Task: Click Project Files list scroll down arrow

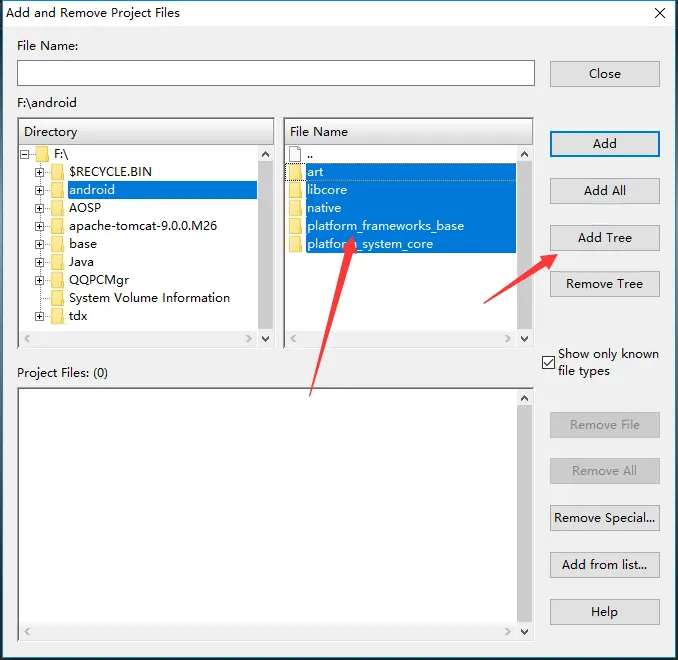Action: coord(524,631)
